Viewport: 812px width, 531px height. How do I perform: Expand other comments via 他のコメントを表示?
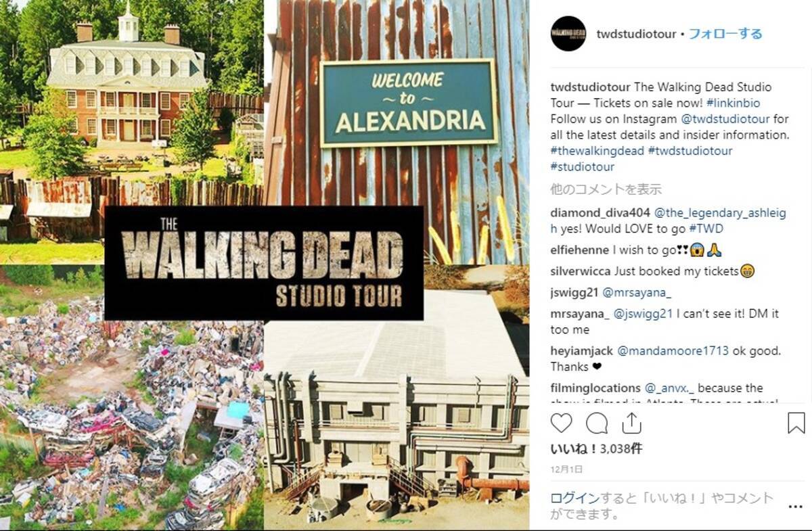[x=606, y=189]
